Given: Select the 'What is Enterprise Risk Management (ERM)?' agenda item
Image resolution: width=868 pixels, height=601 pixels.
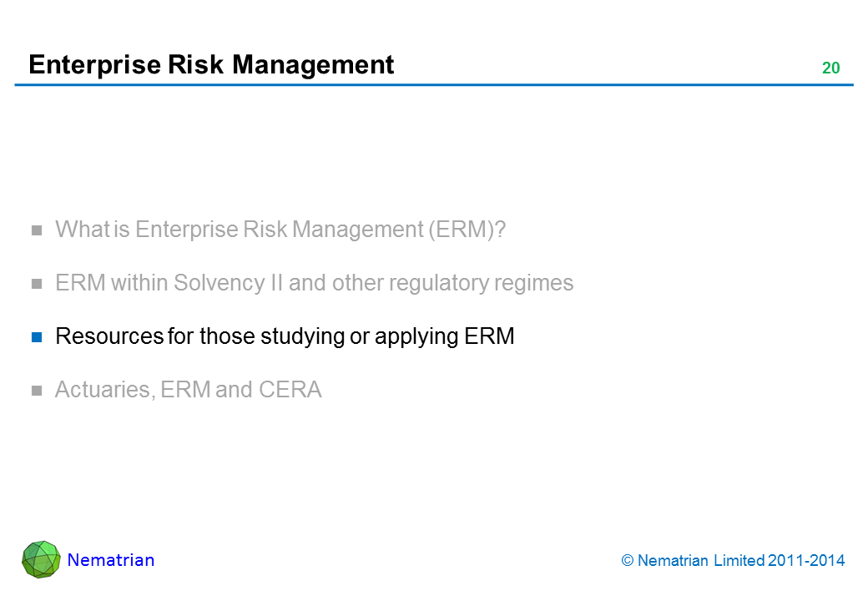Looking at the screenshot, I should pyautogui.click(x=280, y=230).
